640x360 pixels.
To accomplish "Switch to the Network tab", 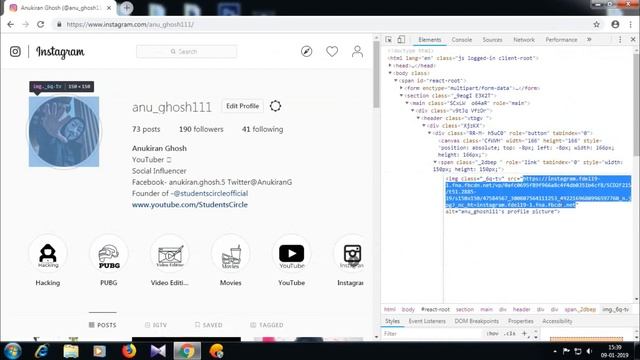I will 524,40.
